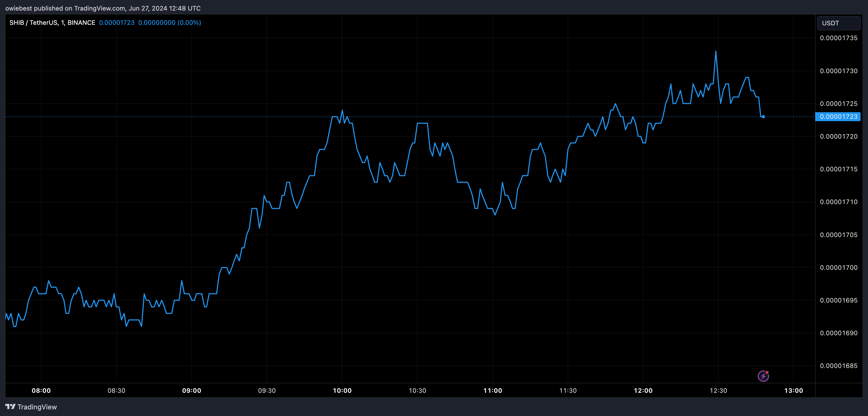The image size is (868, 416).
Task: Click the 0.00001710 price scale label
Action: click(x=838, y=202)
